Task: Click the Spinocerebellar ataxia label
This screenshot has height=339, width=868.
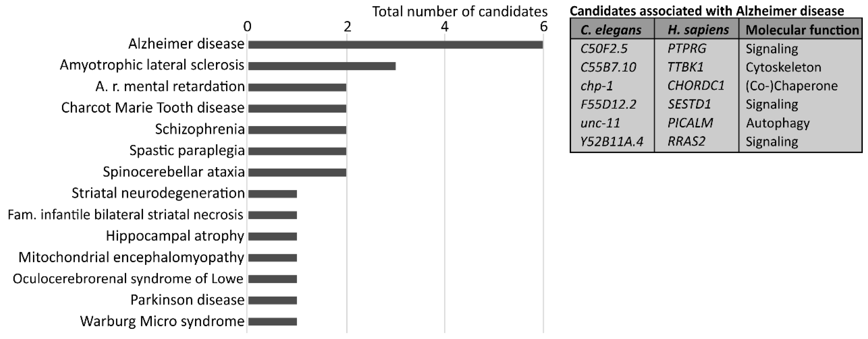Action: (x=174, y=172)
